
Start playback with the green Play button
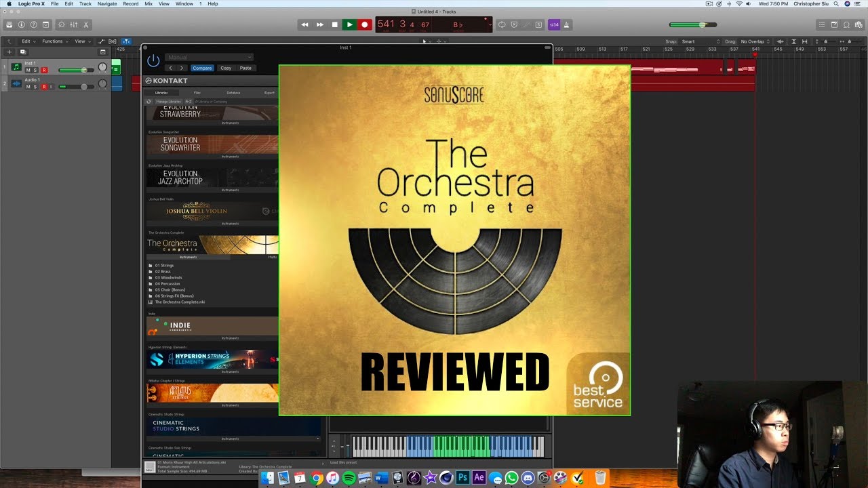point(350,24)
